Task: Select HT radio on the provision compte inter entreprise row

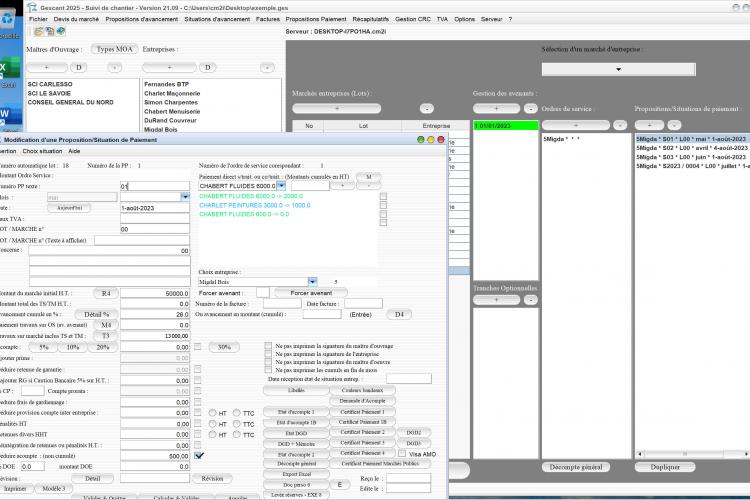Action: point(212,413)
